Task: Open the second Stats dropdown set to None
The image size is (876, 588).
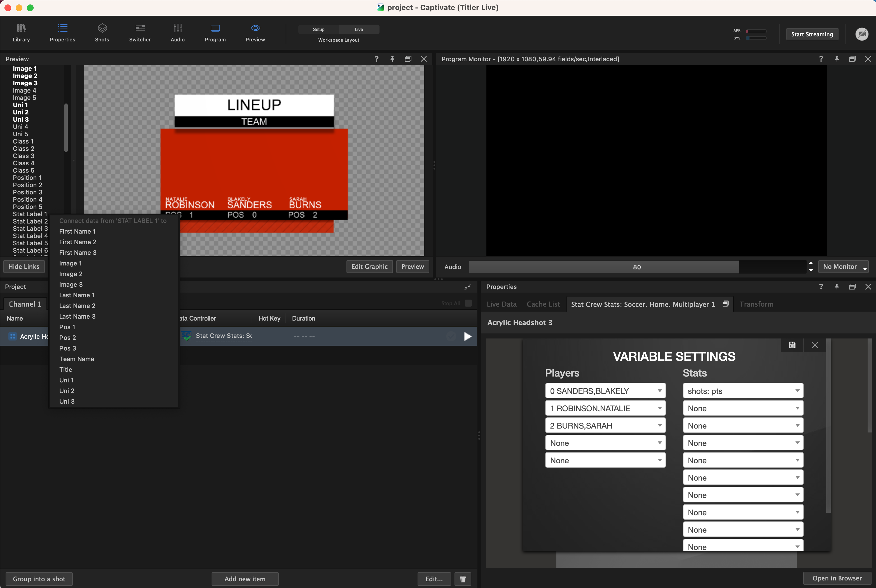Action: point(743,408)
